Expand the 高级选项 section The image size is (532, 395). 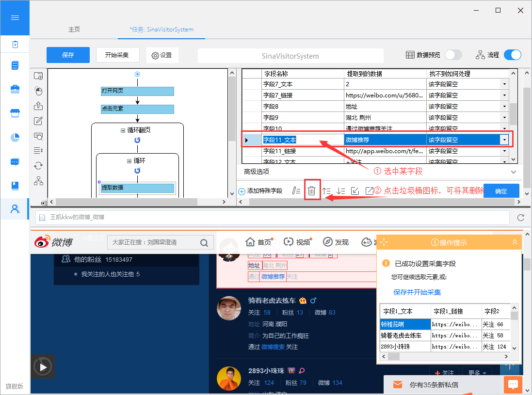514,172
